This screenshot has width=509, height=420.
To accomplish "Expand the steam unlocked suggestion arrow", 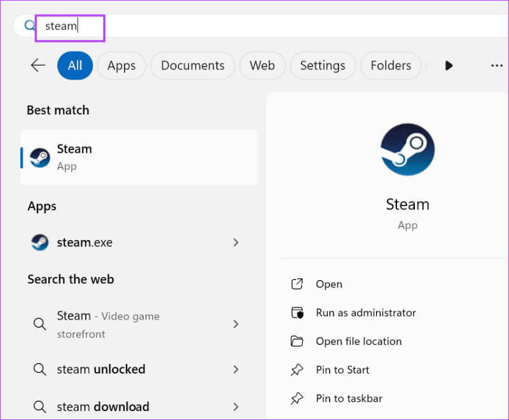I will click(236, 370).
